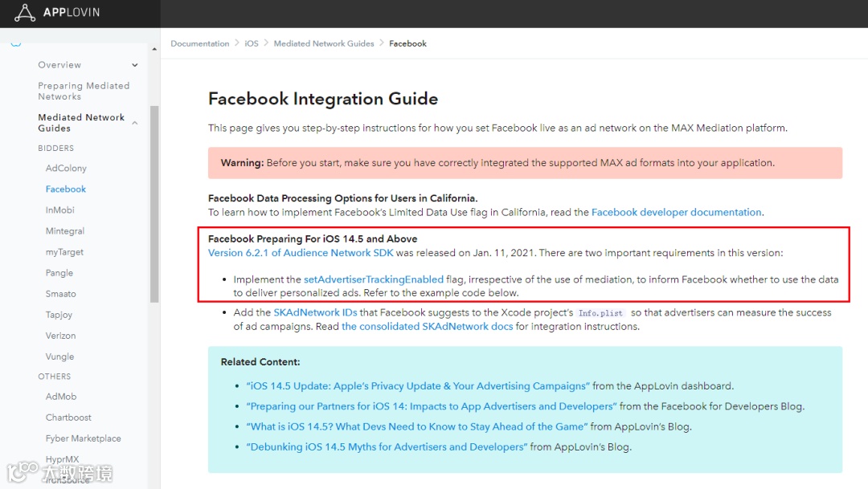
Task: Open Version 6.2.1 of Audience Network SDK link
Action: (301, 253)
